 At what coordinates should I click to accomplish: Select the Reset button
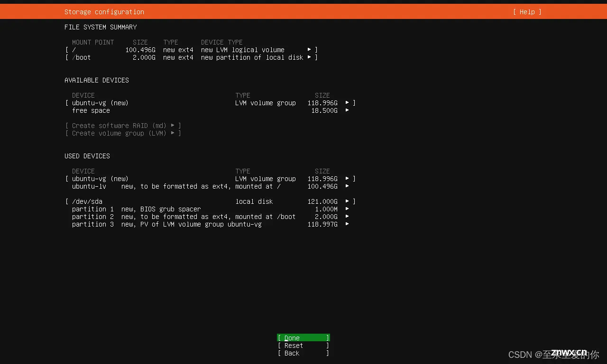(x=303, y=346)
